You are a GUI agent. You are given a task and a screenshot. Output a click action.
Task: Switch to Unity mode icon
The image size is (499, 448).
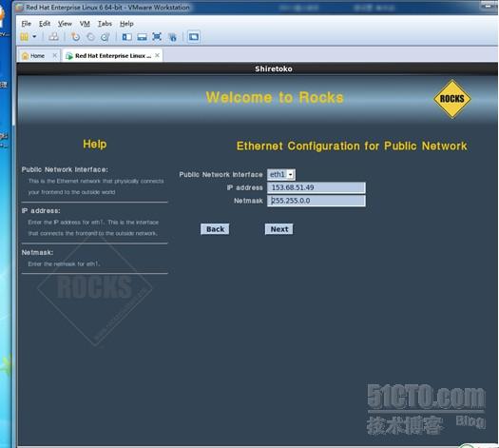pos(172,37)
